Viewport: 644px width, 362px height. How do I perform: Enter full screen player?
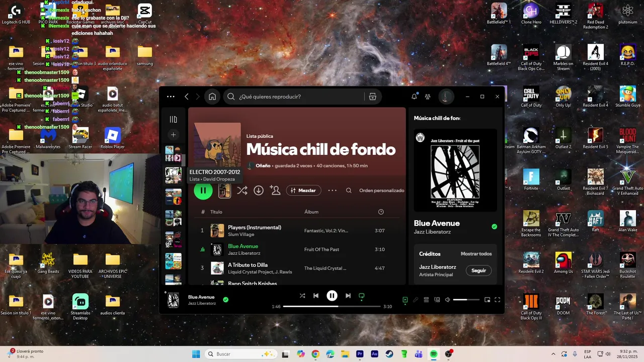(x=497, y=300)
